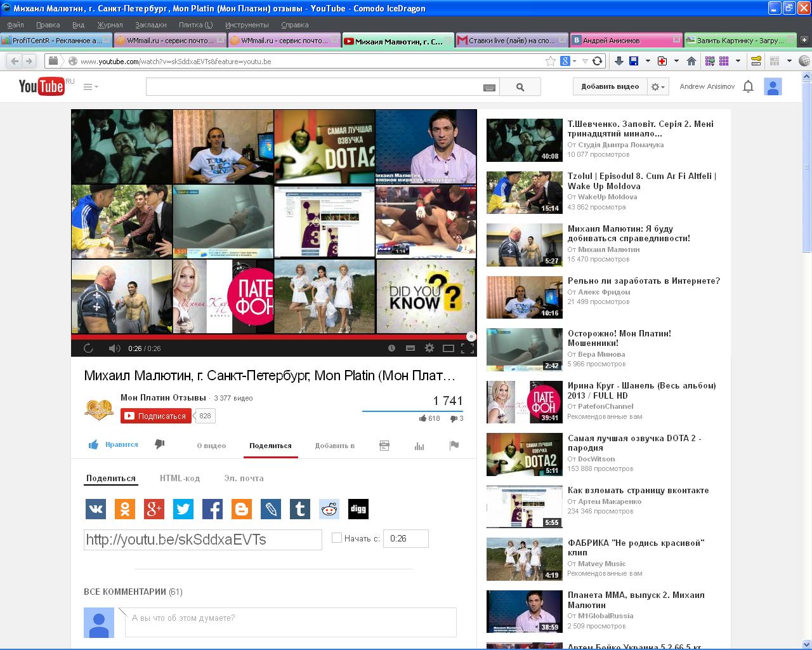Open video statistics bar chart icon
This screenshot has height=650, width=812.
(419, 446)
